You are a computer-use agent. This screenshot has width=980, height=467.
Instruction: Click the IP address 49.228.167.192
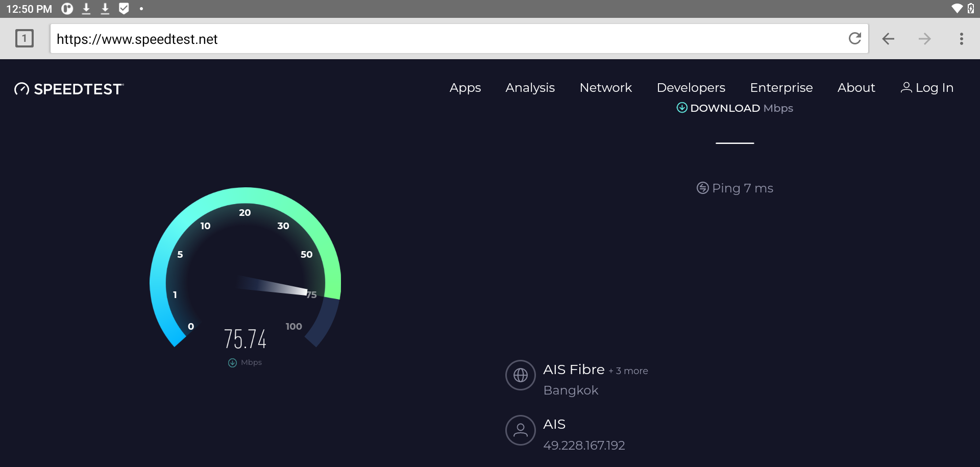tap(584, 446)
